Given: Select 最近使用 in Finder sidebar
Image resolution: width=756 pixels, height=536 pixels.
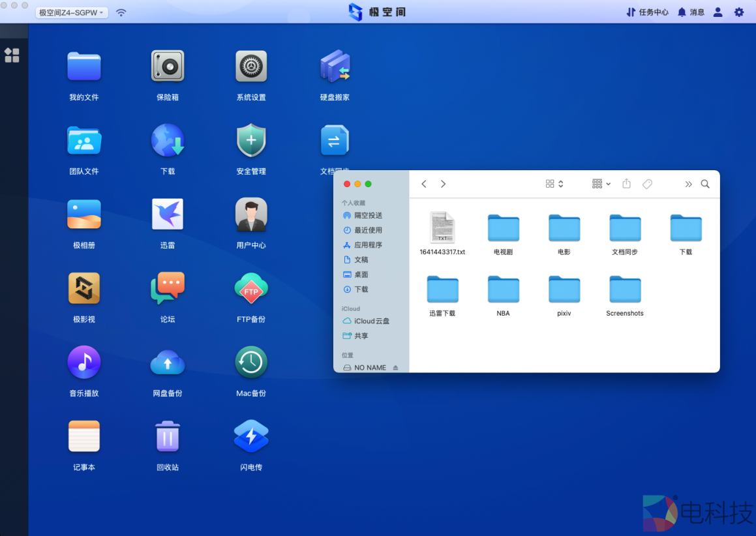Looking at the screenshot, I should point(369,230).
